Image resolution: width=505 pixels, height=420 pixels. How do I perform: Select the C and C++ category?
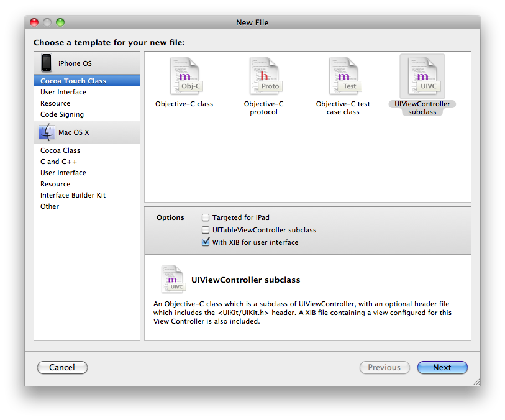[59, 162]
